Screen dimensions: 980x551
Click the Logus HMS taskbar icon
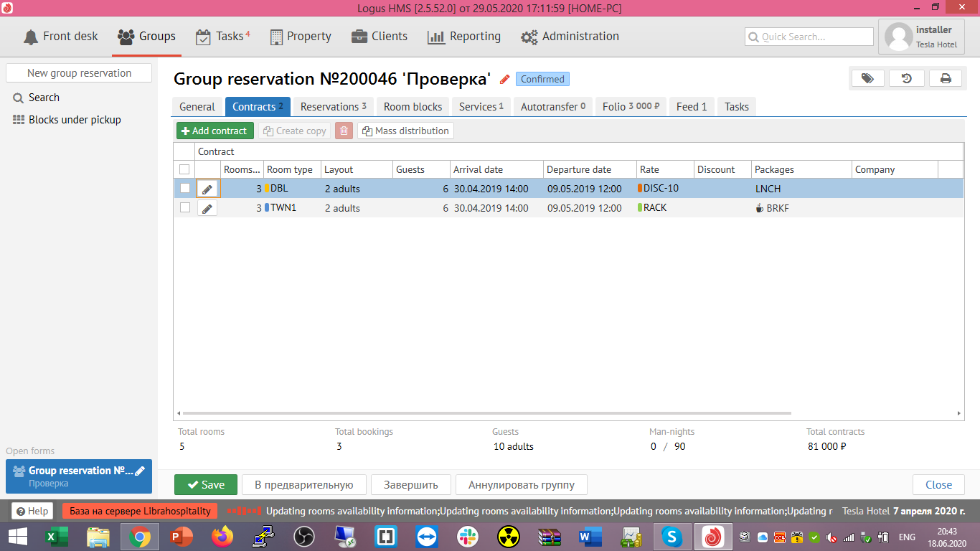click(713, 536)
